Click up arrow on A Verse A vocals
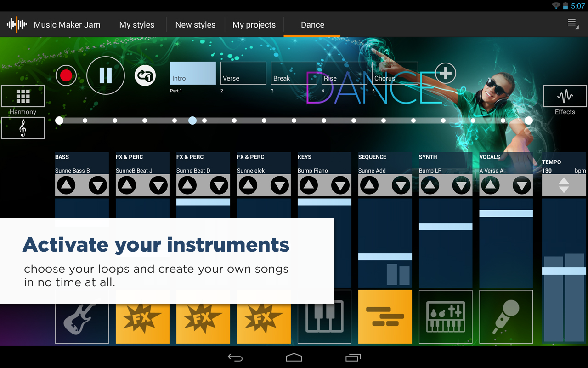 [x=491, y=185]
